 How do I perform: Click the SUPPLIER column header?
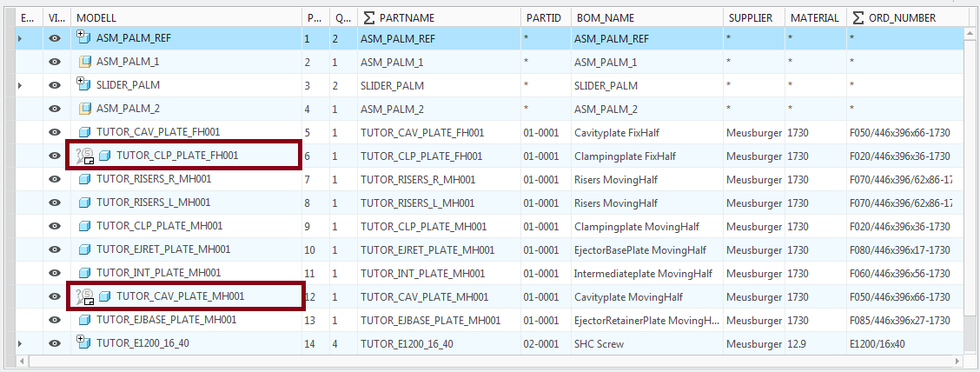[751, 17]
